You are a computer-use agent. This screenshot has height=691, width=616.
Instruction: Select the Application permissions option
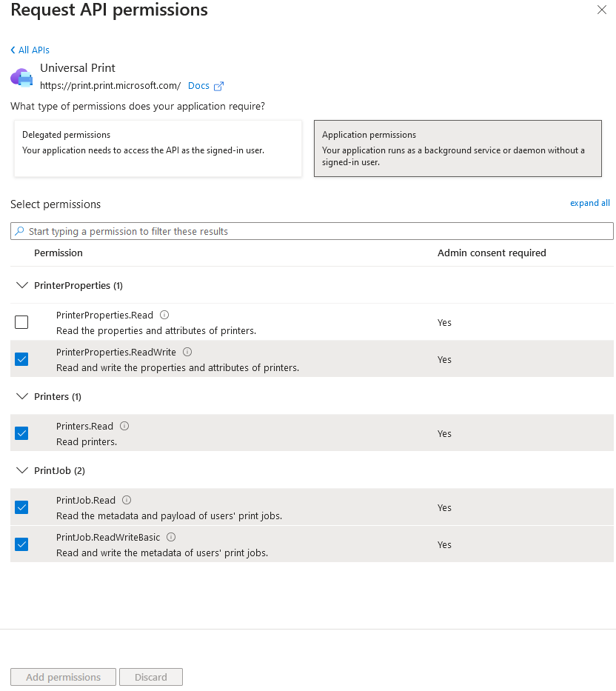pyautogui.click(x=458, y=149)
